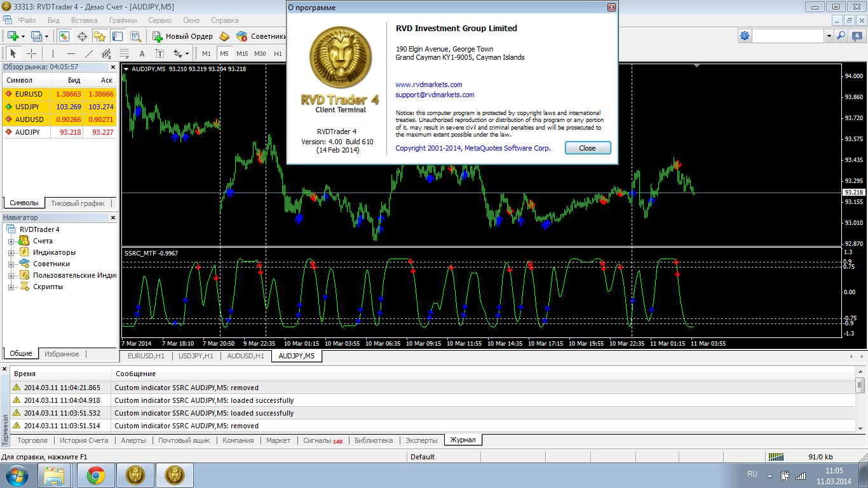
Task: Open the Графики menu
Action: tap(123, 20)
